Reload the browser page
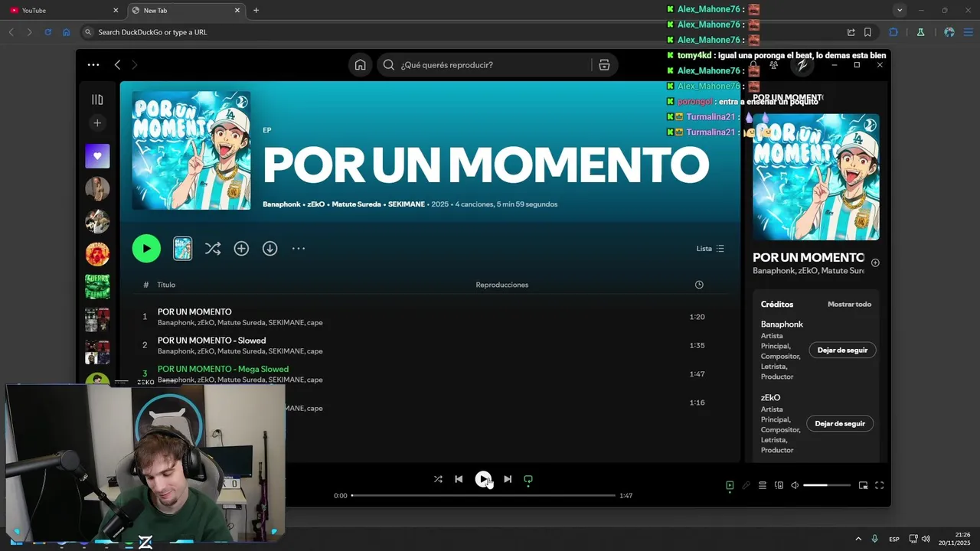The width and height of the screenshot is (980, 551). [48, 32]
